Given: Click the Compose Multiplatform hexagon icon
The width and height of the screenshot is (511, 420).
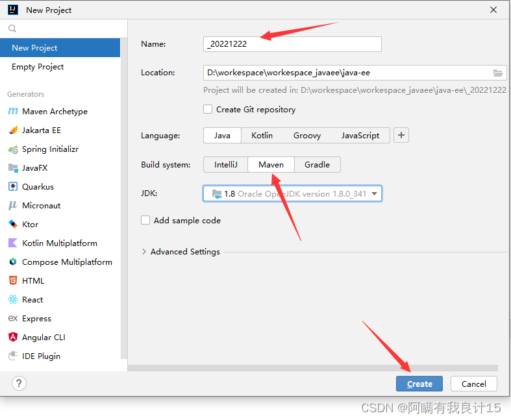Looking at the screenshot, I should click(x=13, y=262).
